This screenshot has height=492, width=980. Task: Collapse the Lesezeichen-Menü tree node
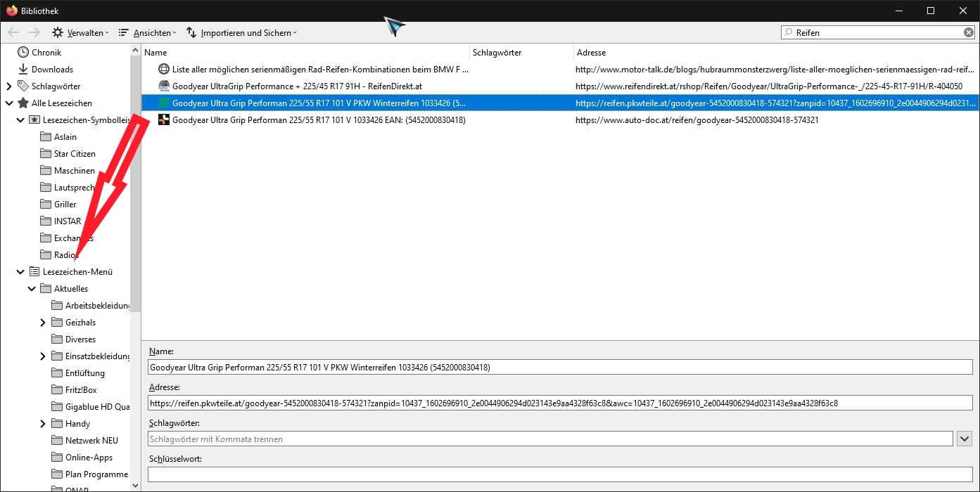tap(20, 272)
